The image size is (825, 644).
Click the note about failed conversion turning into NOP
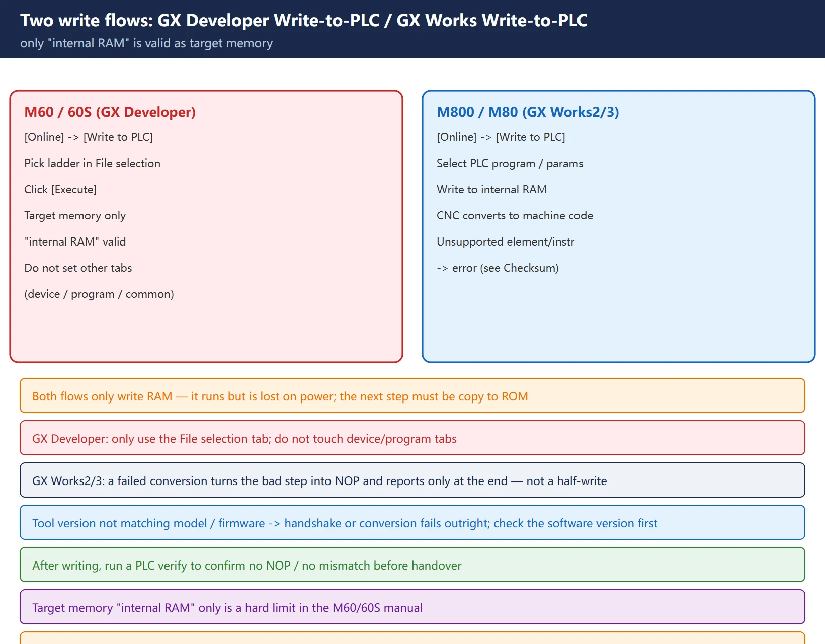pyautogui.click(x=412, y=480)
